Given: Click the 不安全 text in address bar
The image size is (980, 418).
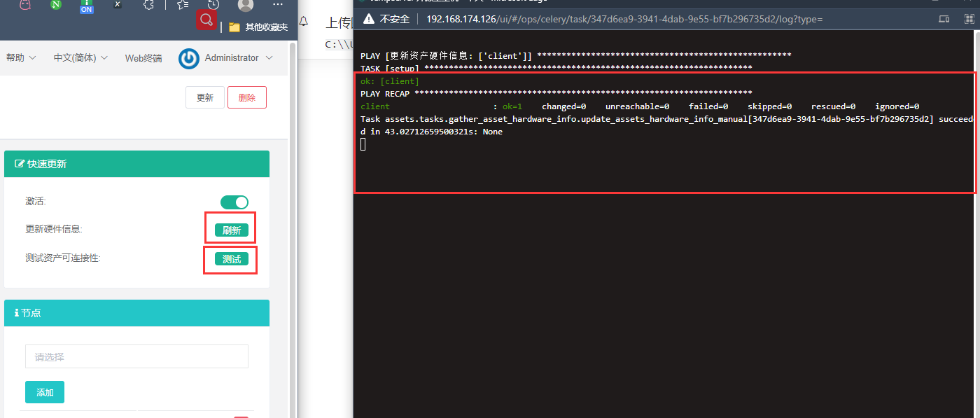Looking at the screenshot, I should pyautogui.click(x=395, y=19).
